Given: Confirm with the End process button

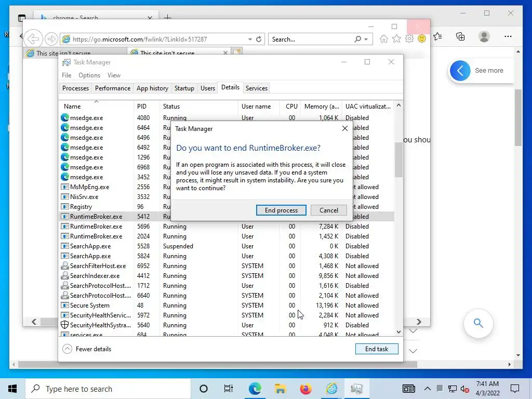Looking at the screenshot, I should (x=281, y=210).
